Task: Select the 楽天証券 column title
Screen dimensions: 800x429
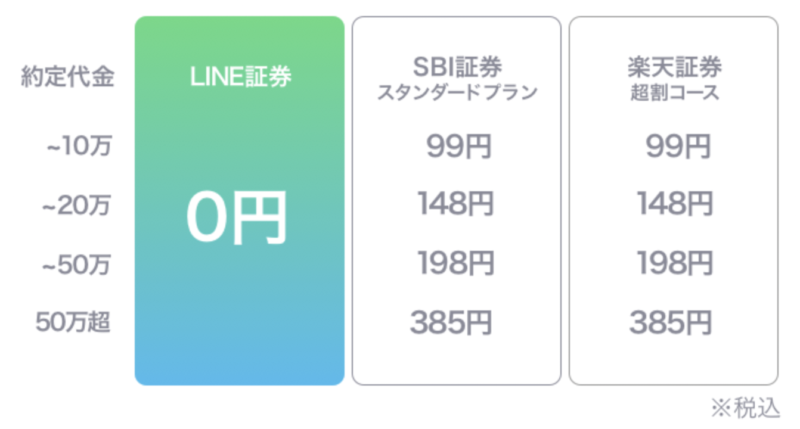Action: click(674, 67)
